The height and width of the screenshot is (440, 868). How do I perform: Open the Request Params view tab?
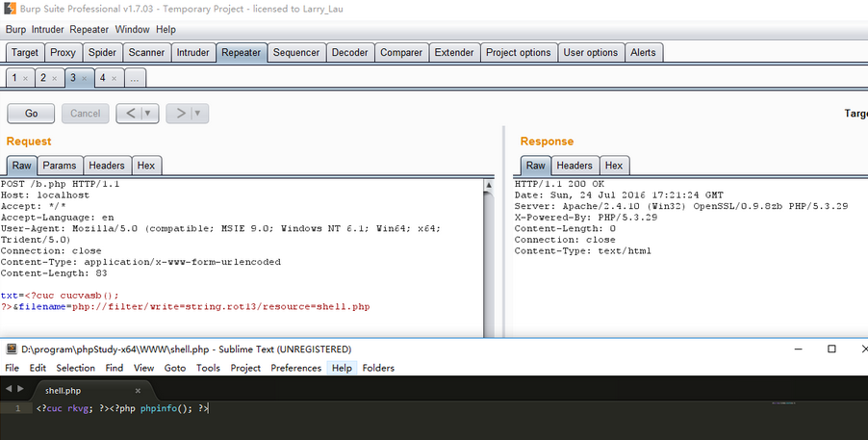(x=60, y=166)
